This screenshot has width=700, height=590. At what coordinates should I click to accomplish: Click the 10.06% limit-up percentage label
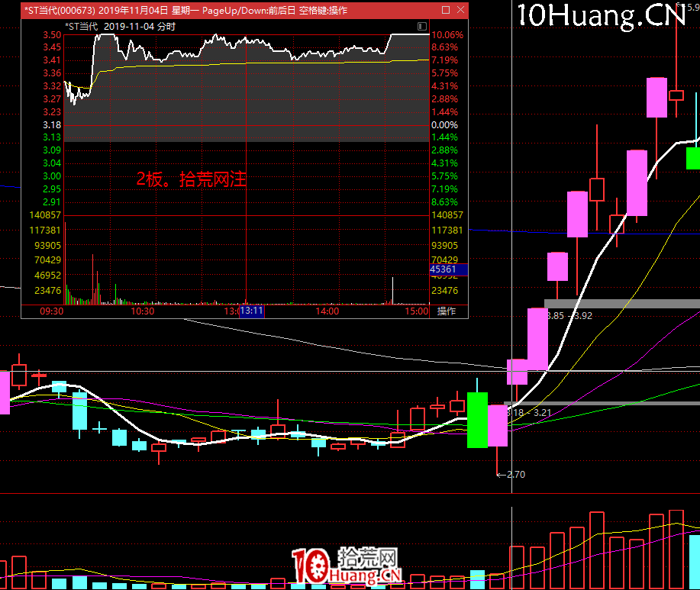(447, 35)
